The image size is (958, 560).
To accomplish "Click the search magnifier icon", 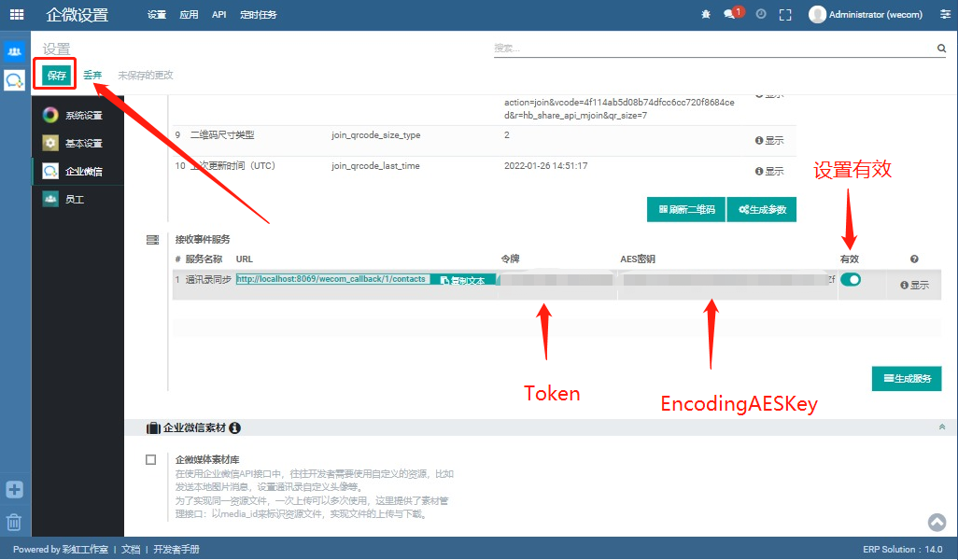I will (941, 49).
